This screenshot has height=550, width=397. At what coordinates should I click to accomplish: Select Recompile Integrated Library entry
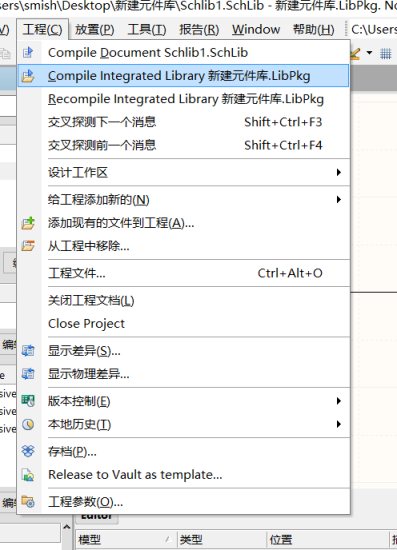point(184,99)
